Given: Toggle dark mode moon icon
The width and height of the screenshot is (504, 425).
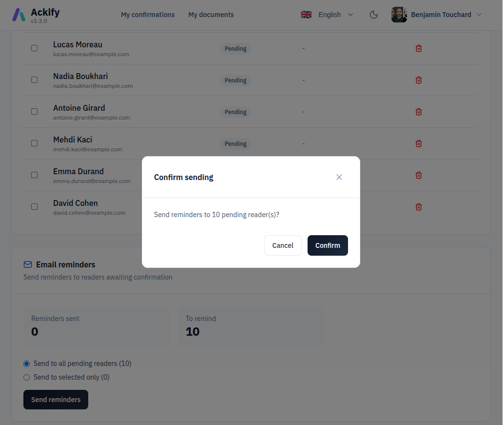Looking at the screenshot, I should pos(373,15).
